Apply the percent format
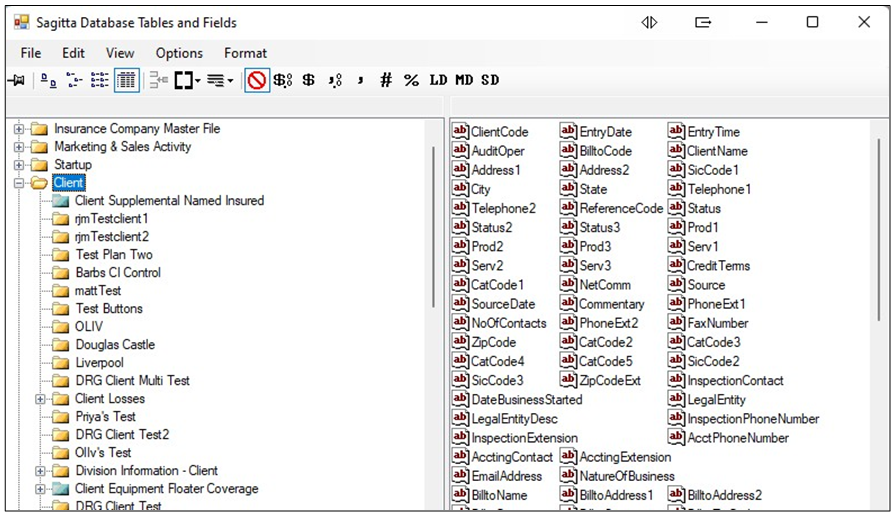The height and width of the screenshot is (514, 896). 411,81
